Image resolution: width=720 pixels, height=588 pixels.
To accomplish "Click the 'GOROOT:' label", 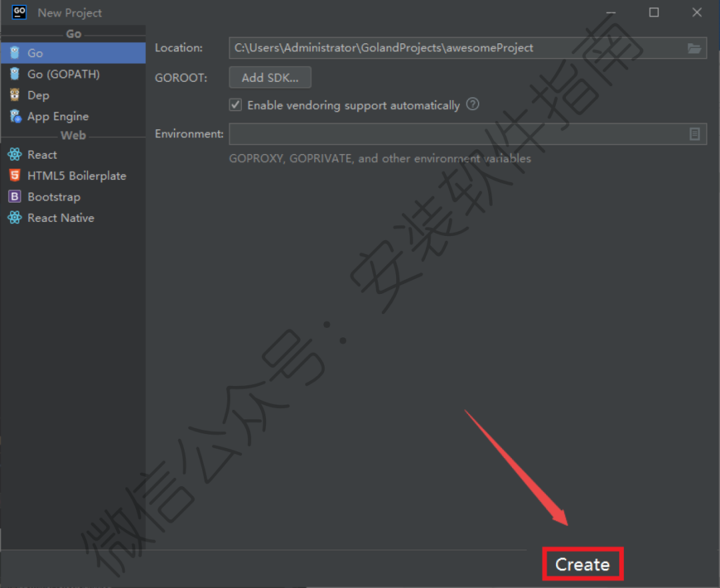I will (x=181, y=78).
